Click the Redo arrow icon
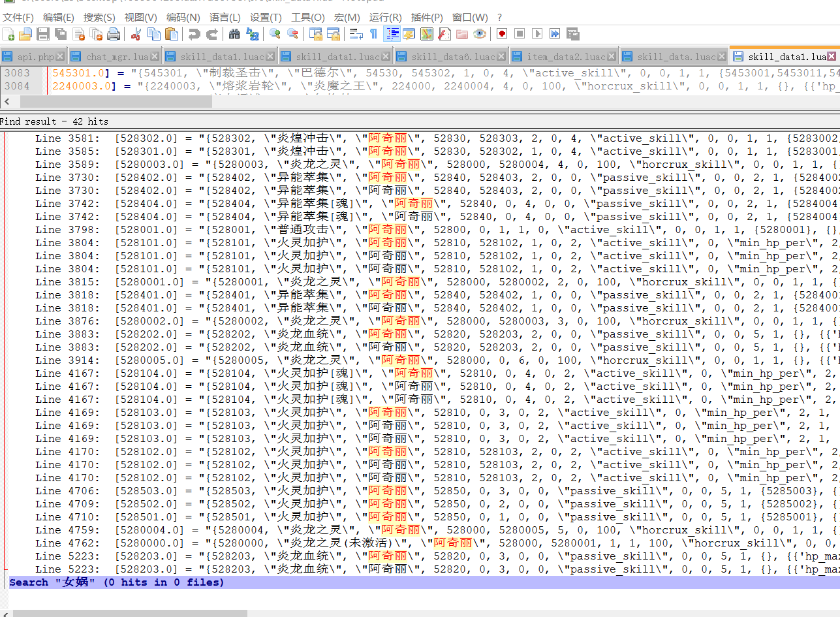 (212, 34)
